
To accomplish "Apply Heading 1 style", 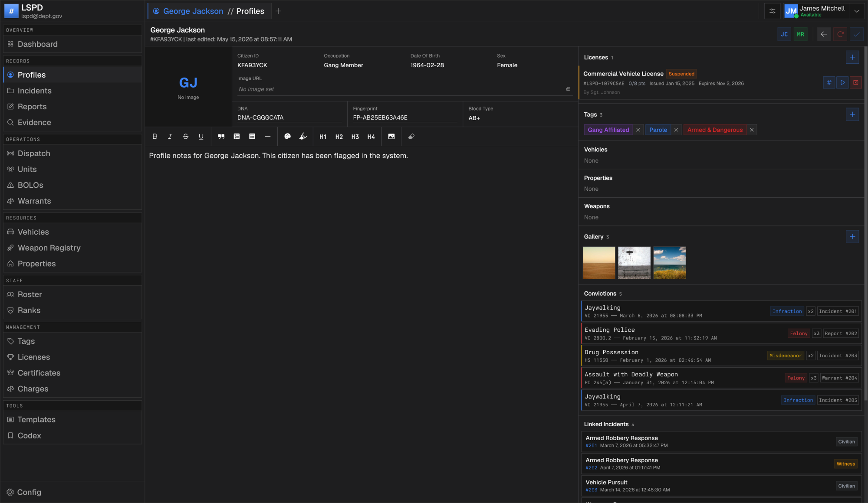I will tap(323, 137).
